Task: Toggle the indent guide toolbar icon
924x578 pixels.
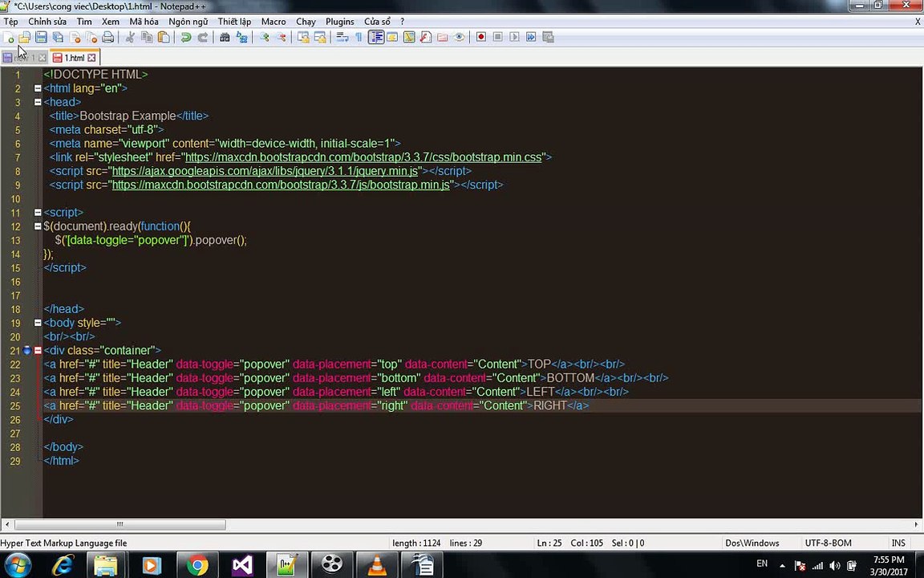Action: tap(376, 37)
